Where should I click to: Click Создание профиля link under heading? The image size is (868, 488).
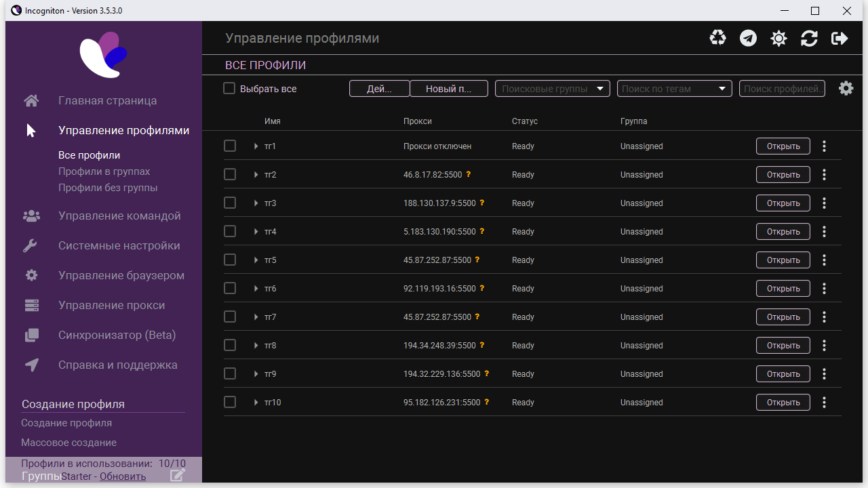click(66, 423)
